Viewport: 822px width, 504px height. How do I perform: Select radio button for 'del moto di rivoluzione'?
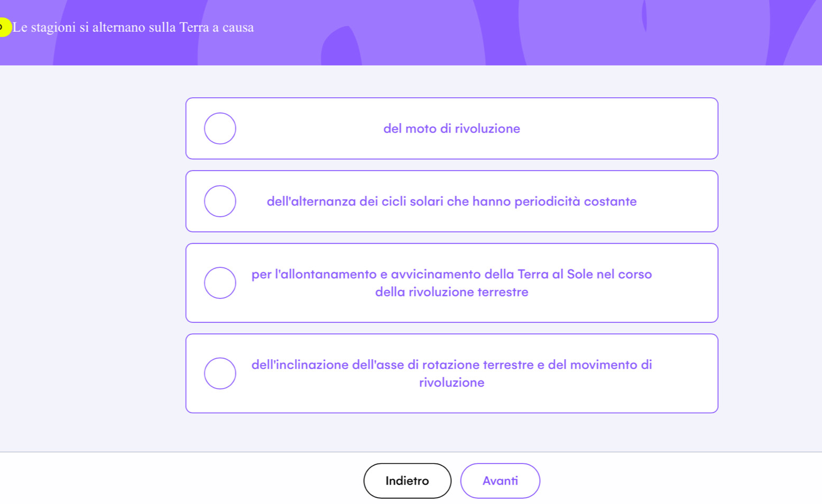(220, 128)
